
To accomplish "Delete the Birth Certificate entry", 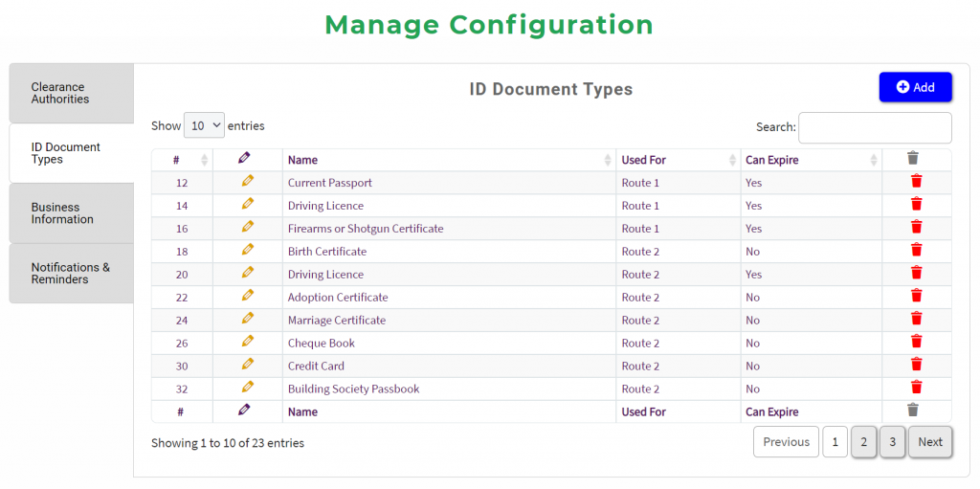I will [x=916, y=251].
